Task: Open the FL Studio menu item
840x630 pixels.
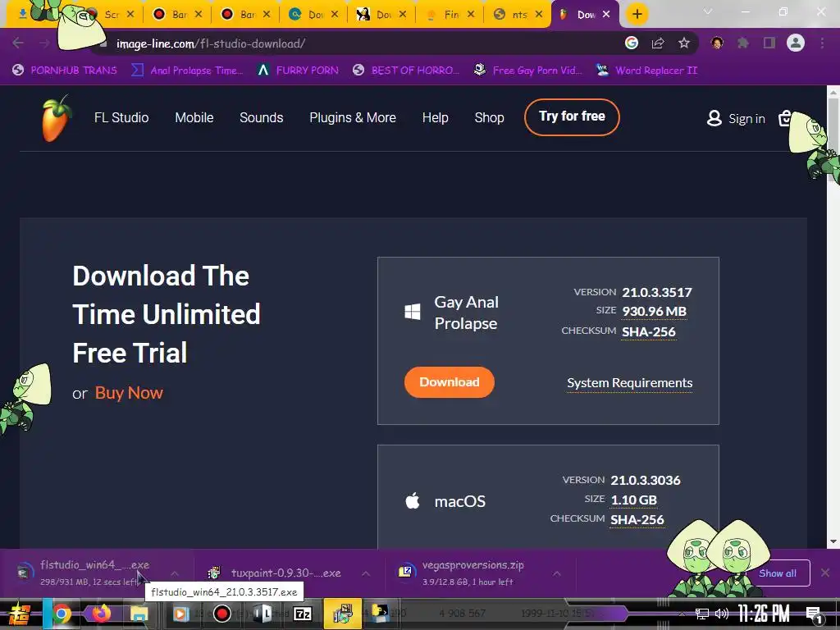Action: pyautogui.click(x=121, y=117)
